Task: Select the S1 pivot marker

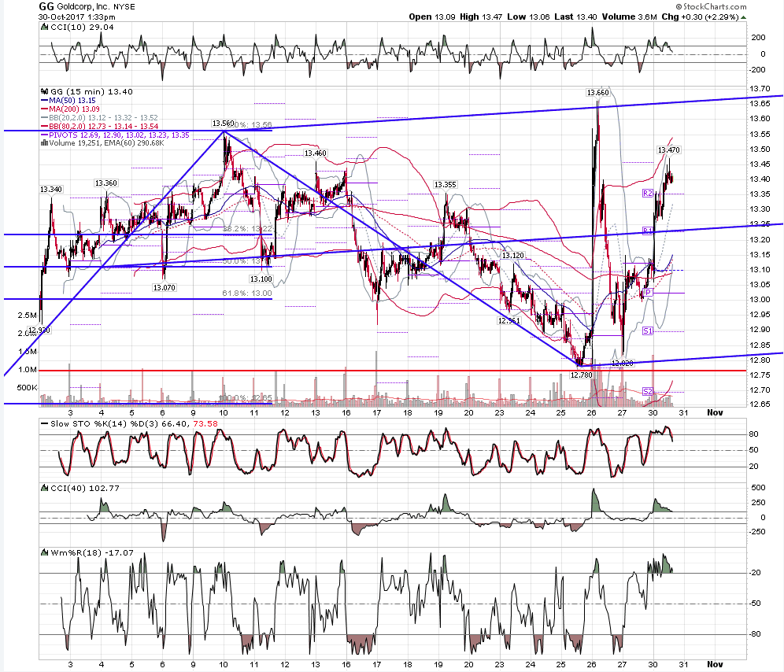Action: point(648,330)
